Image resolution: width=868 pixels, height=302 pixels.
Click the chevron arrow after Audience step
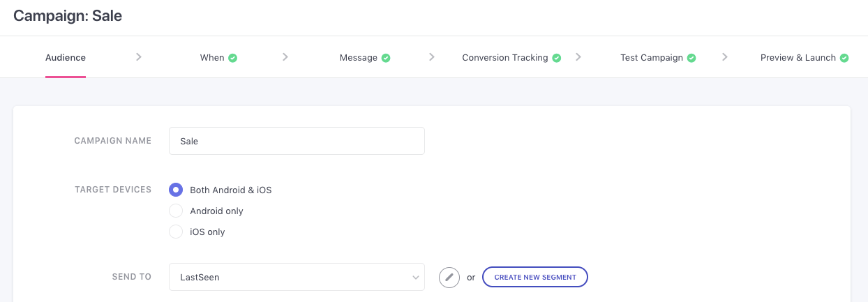(139, 57)
